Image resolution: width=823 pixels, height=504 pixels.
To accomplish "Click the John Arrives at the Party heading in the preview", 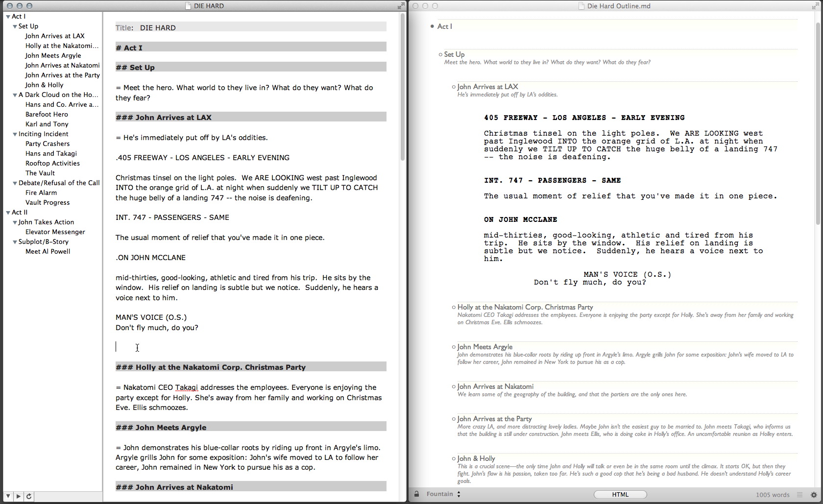I will (x=494, y=419).
